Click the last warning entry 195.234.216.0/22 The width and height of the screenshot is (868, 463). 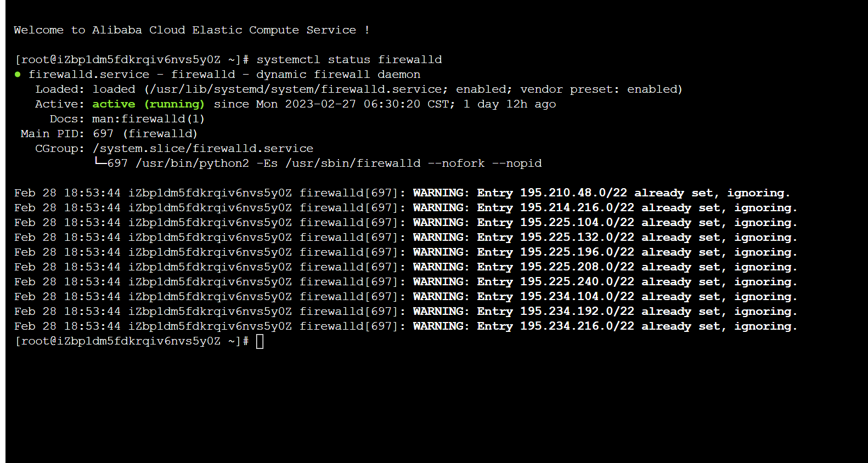pos(577,326)
